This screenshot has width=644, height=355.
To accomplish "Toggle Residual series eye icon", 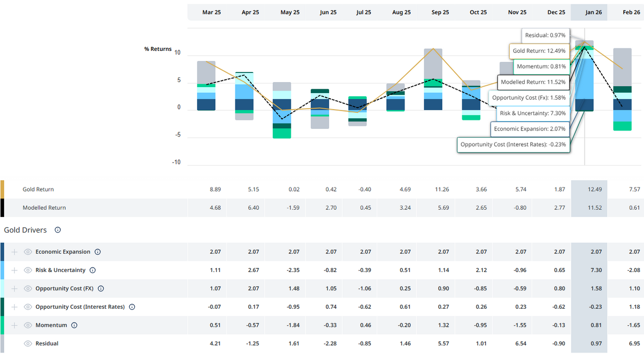I will (x=28, y=343).
